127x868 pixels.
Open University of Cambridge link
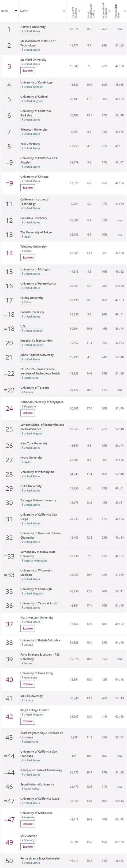pos(36,82)
